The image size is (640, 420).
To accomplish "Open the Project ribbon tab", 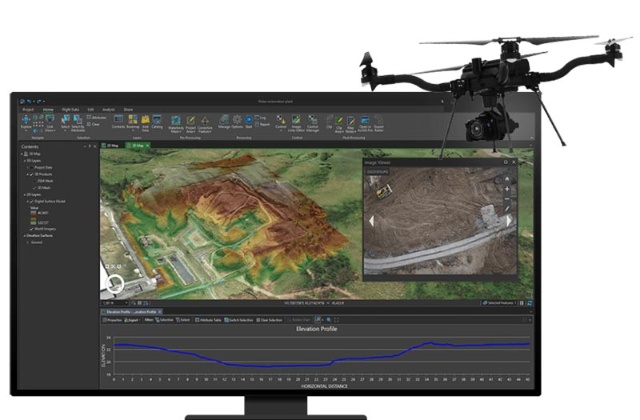I will pos(28,109).
